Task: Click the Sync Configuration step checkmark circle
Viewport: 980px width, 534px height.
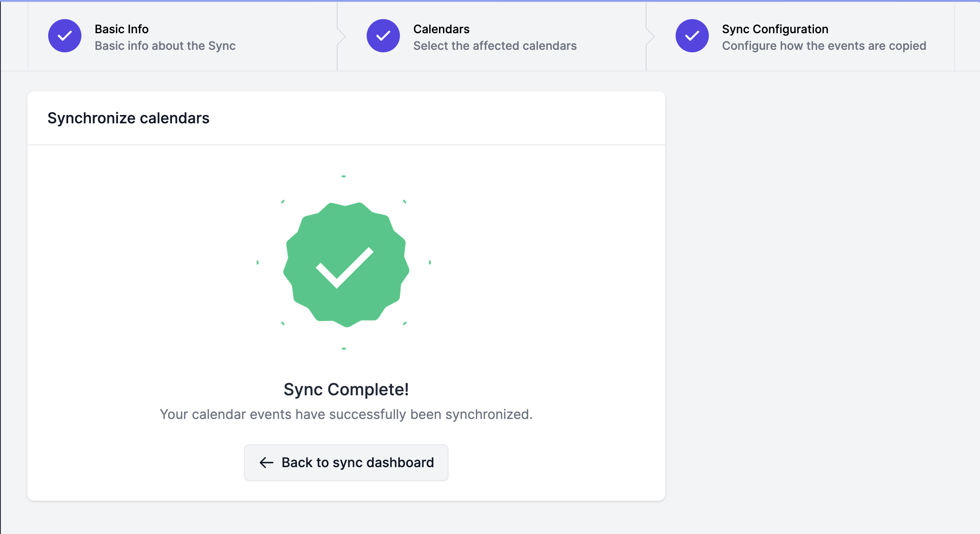Action: pyautogui.click(x=692, y=36)
